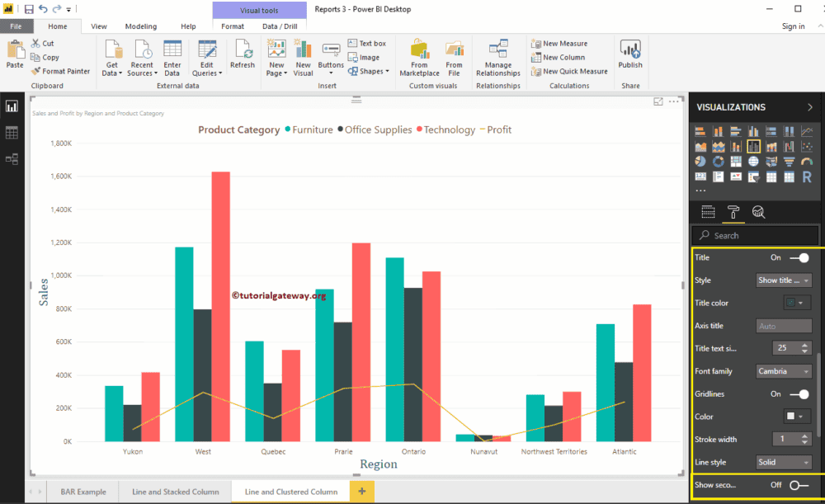
Task: Select the funnel chart visualization
Action: coord(789,162)
